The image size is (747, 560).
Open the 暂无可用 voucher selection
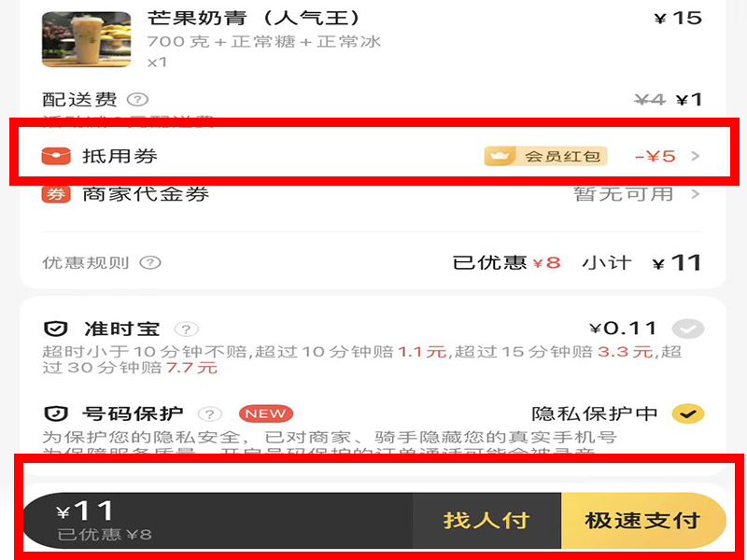(x=624, y=194)
